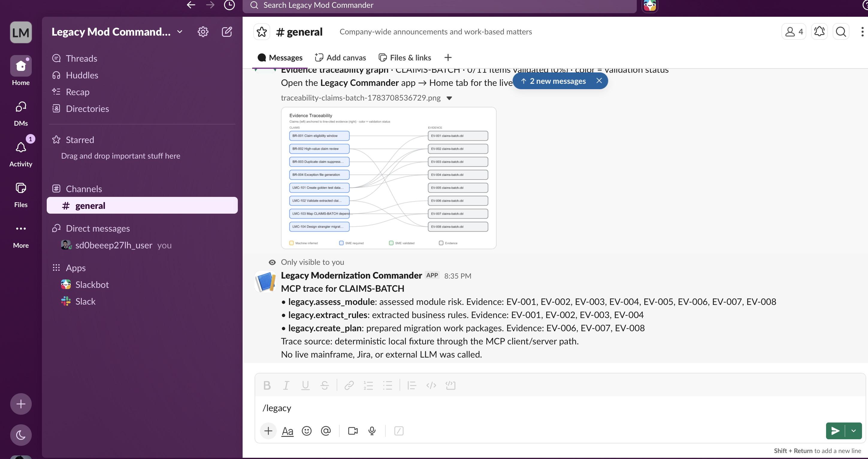Open the emoji picker in the composer
Image resolution: width=868 pixels, height=459 pixels.
pos(307,431)
